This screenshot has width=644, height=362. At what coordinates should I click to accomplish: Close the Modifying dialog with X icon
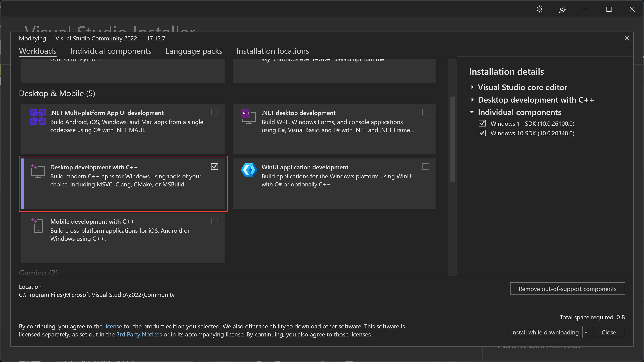point(627,38)
